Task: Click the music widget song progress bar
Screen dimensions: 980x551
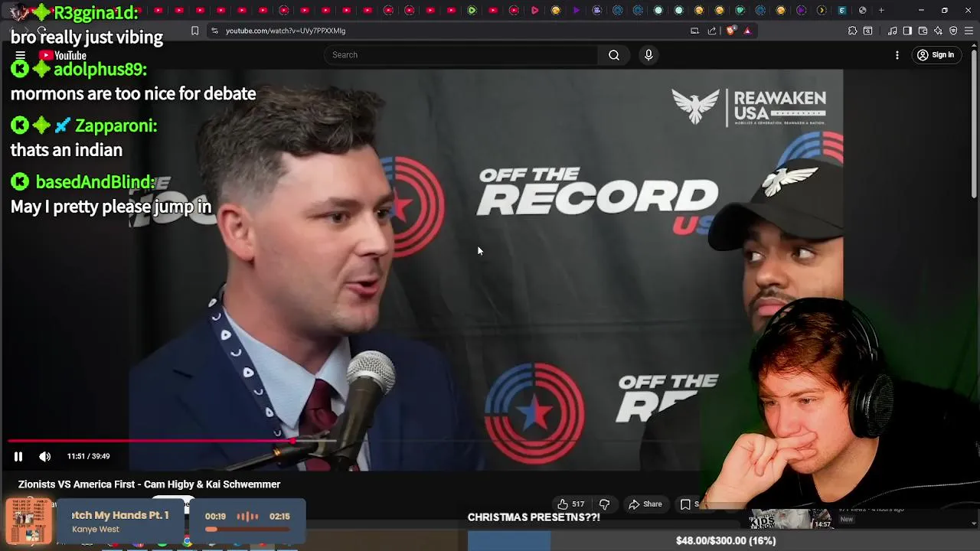Action: coord(247,529)
